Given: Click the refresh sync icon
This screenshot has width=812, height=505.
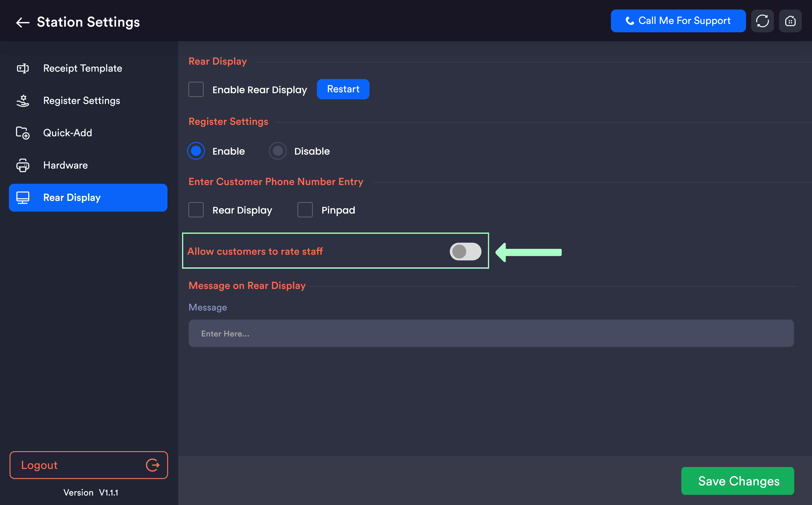Looking at the screenshot, I should 762,21.
